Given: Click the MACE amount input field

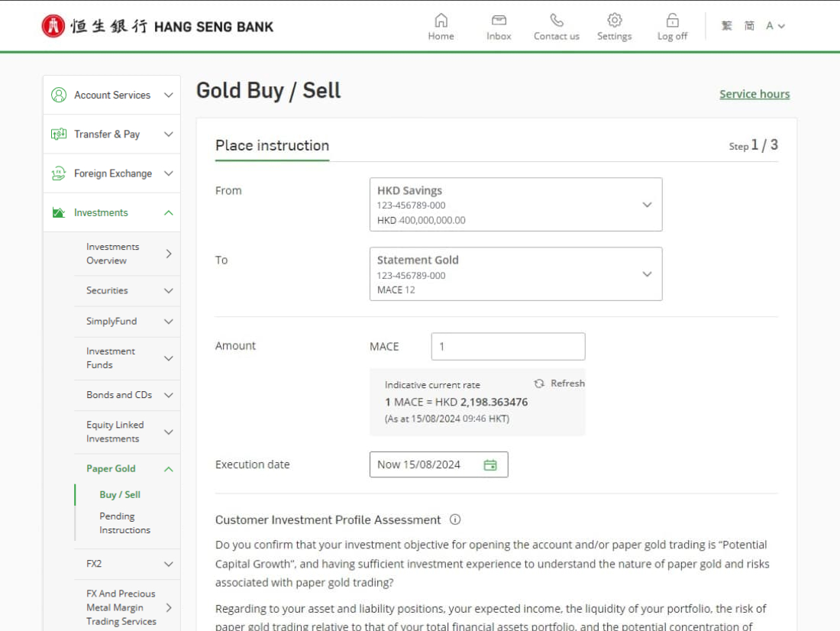Looking at the screenshot, I should [x=508, y=346].
